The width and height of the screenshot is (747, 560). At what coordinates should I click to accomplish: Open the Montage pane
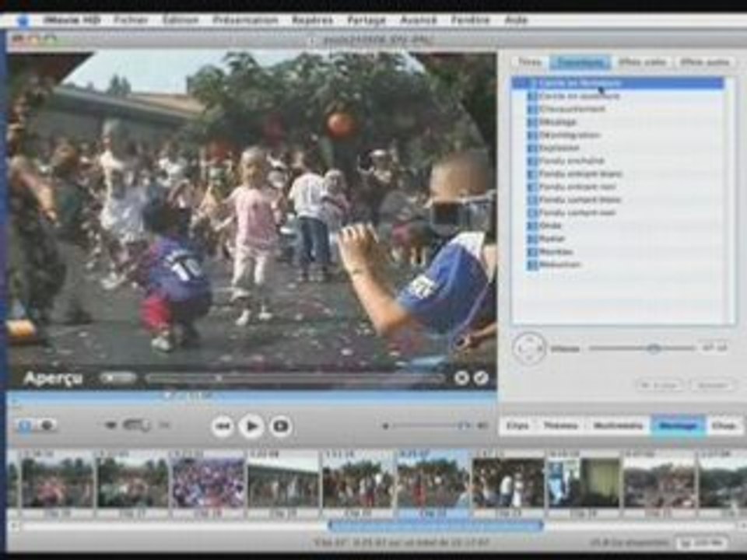tap(678, 425)
